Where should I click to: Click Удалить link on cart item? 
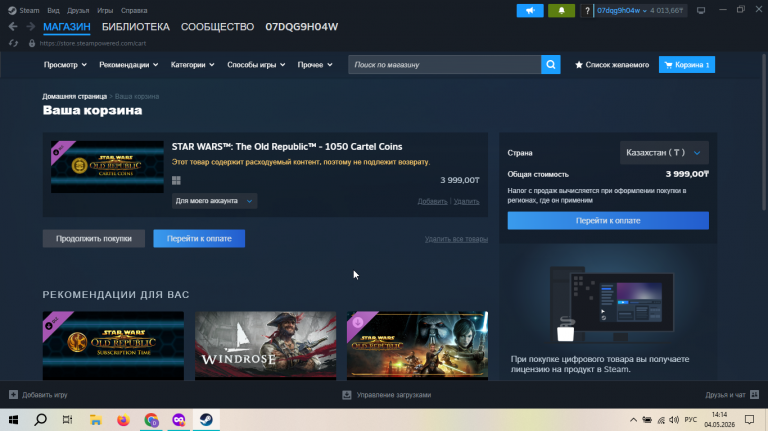(x=466, y=201)
